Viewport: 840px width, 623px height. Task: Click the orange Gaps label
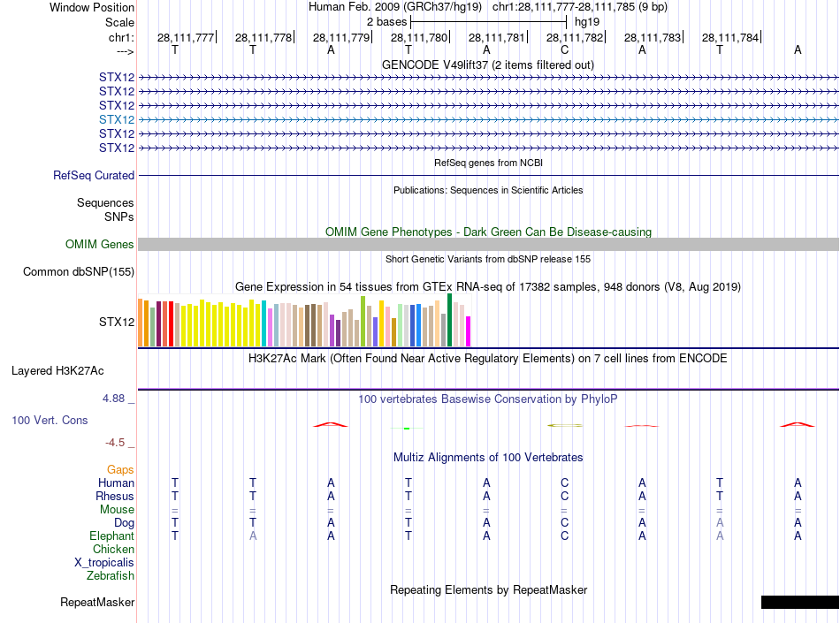(120, 470)
